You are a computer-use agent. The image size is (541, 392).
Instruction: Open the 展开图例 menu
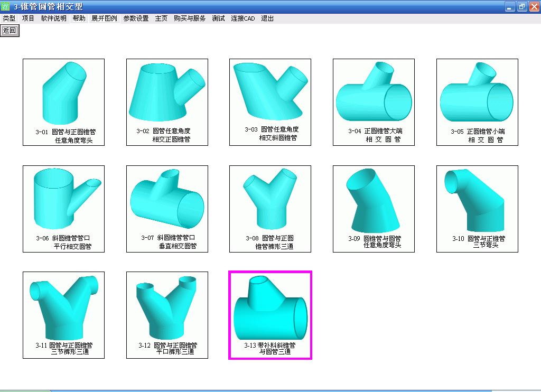pyautogui.click(x=104, y=18)
